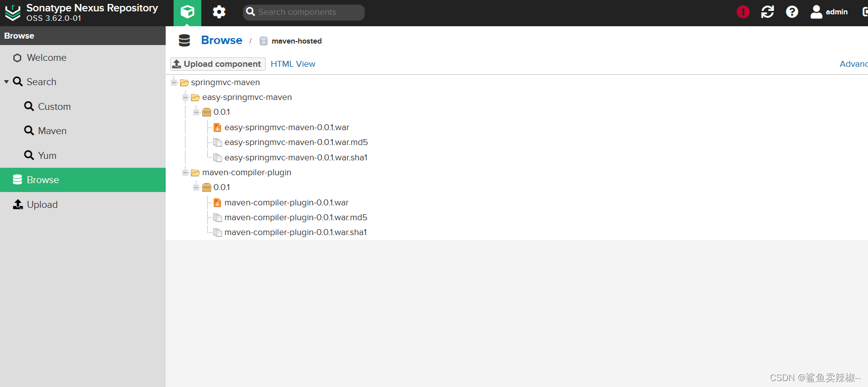Click the refresh icon in the header
Screen dimensions: 868x387
[768, 12]
